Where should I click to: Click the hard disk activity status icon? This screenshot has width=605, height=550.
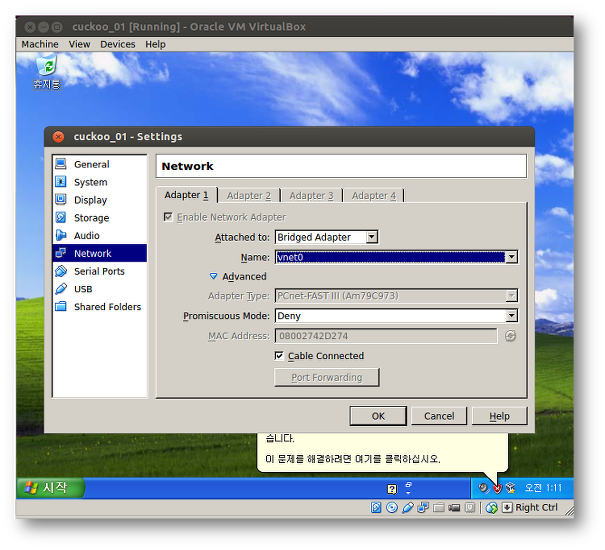click(376, 508)
